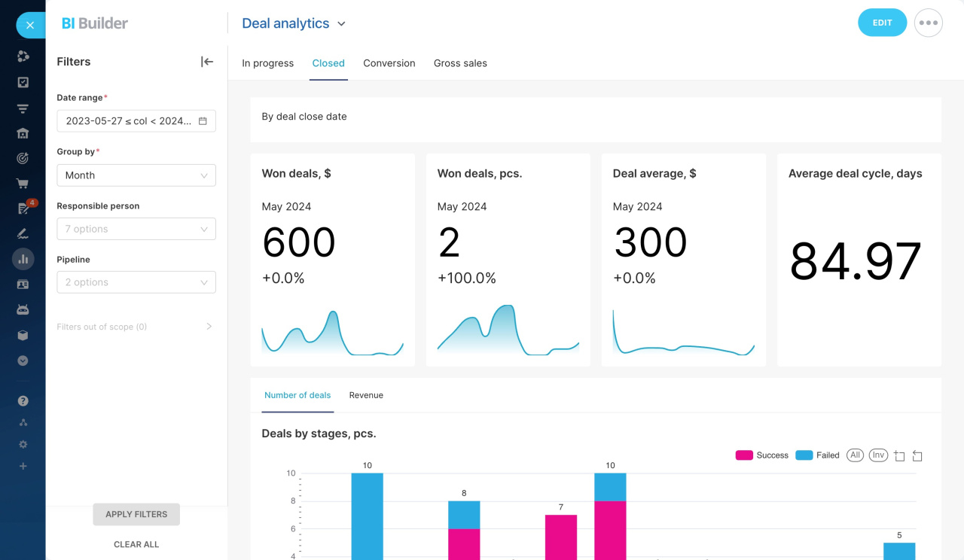Open the Deal analytics dashboard dropdown
Screen dimensions: 964x560
[294, 23]
